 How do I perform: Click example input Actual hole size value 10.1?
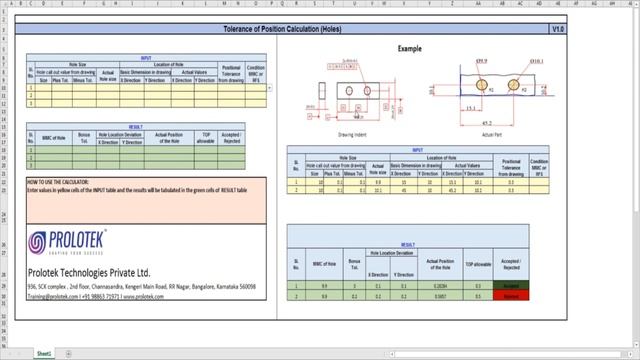378,190
